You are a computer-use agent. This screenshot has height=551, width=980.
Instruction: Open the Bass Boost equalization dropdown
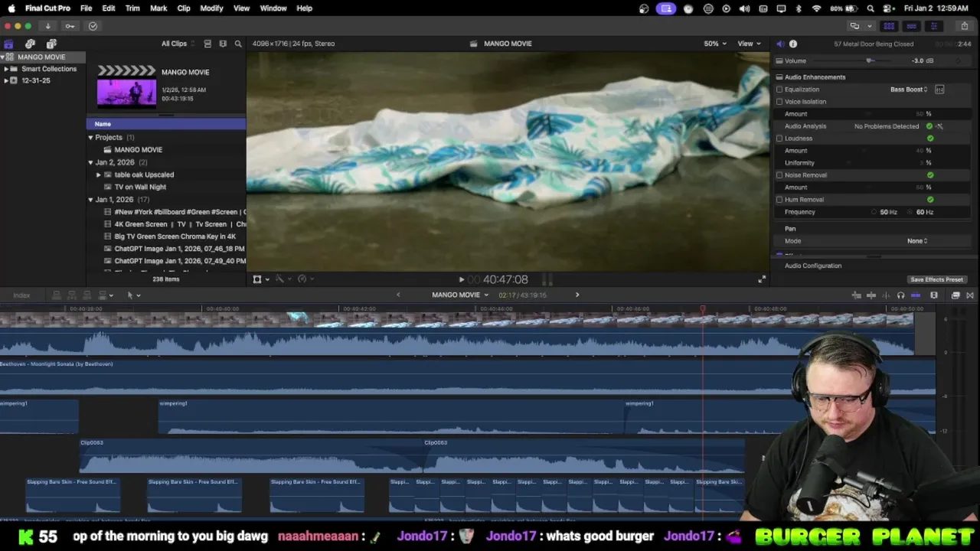909,90
